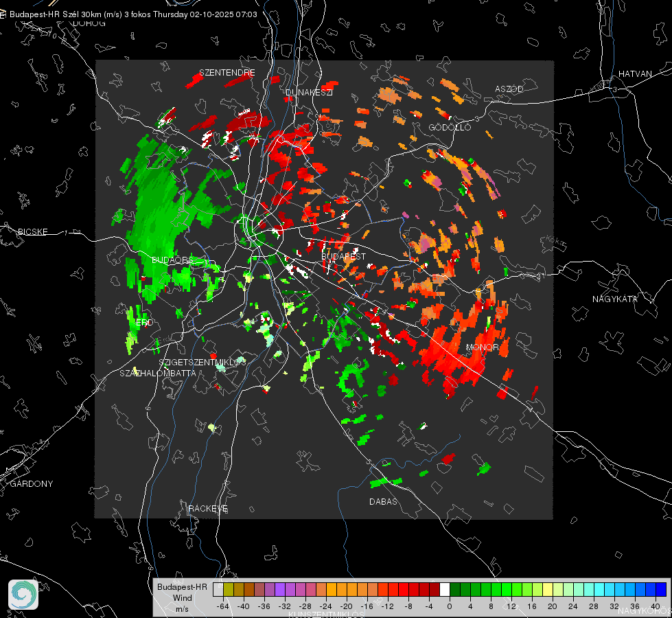Click the NAGYKÁTA town label

click(x=615, y=299)
